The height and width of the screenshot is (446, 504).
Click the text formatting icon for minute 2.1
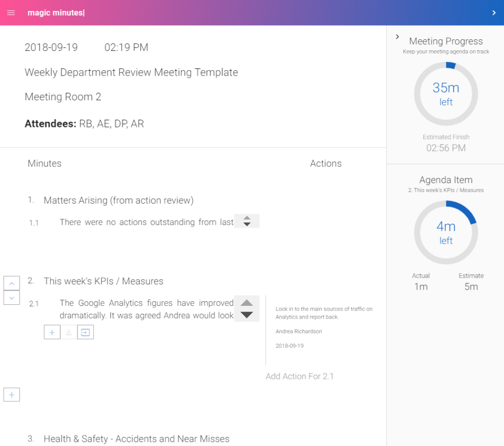(x=69, y=332)
